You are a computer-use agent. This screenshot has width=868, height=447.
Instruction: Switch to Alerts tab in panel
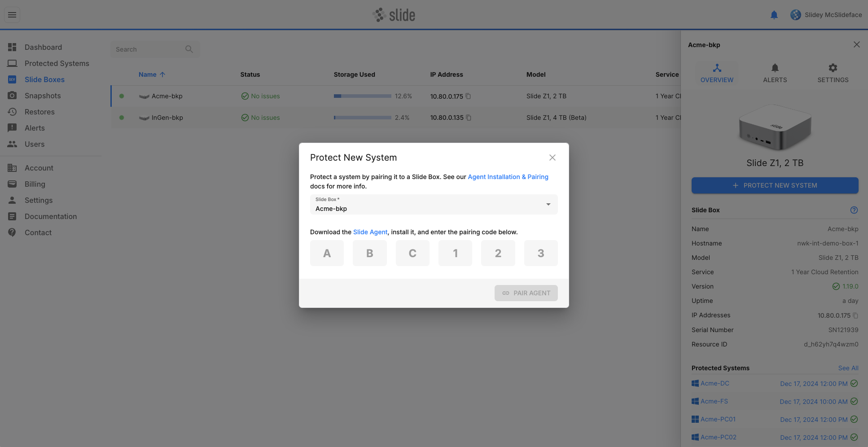click(x=775, y=73)
